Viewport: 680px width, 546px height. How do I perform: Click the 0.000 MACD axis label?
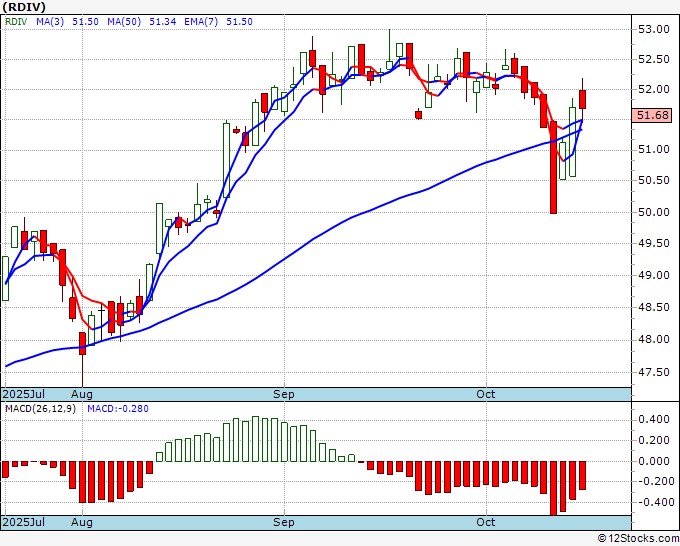[654, 461]
